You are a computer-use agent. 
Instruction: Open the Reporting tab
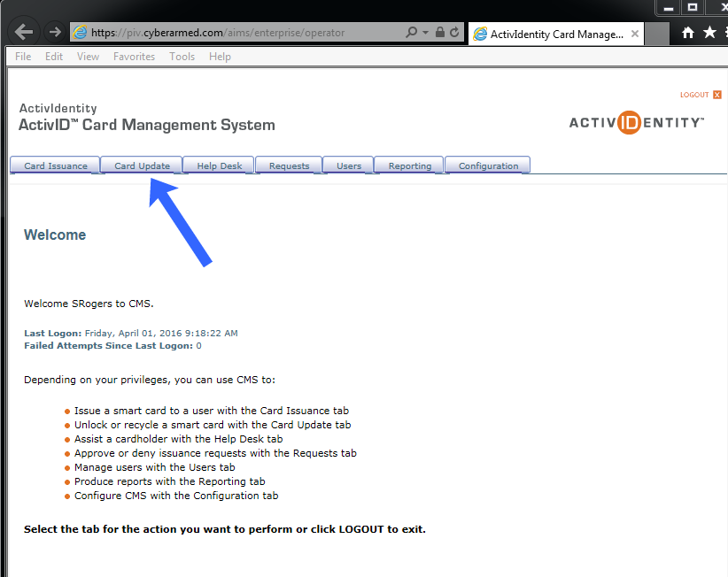coord(409,165)
